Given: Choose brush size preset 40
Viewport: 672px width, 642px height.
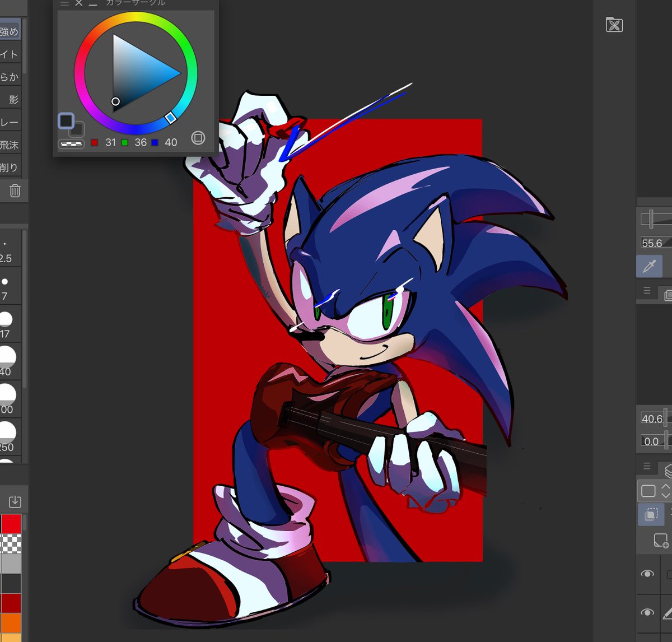Looking at the screenshot, I should tap(10, 361).
